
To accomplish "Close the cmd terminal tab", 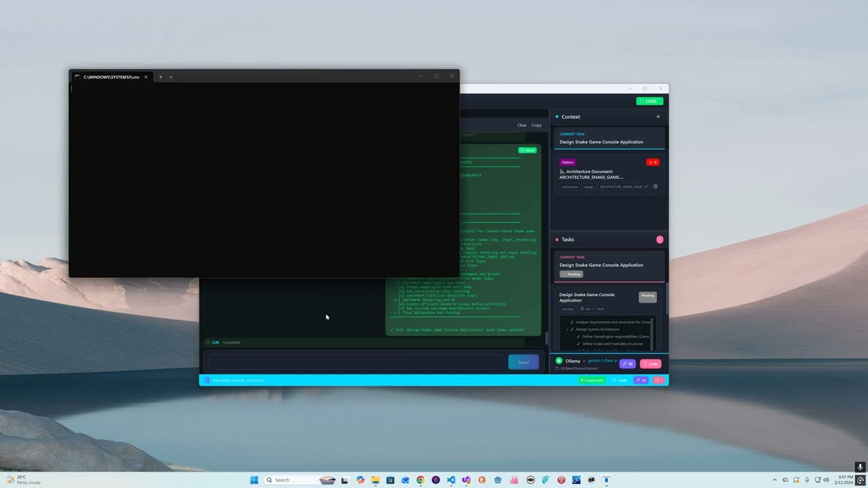I will point(145,77).
